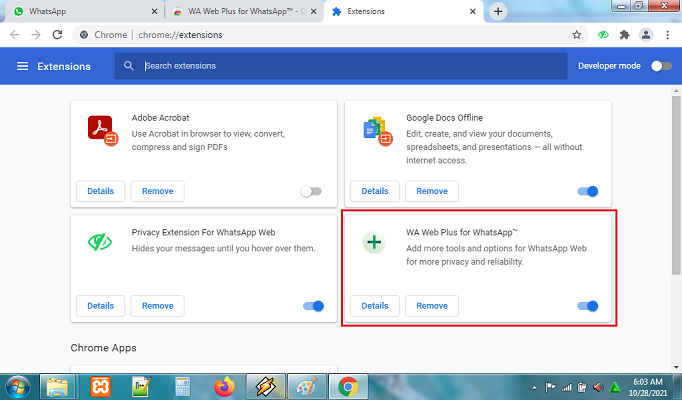Open Details for WA Web Plus
The image size is (682, 400).
pos(375,306)
